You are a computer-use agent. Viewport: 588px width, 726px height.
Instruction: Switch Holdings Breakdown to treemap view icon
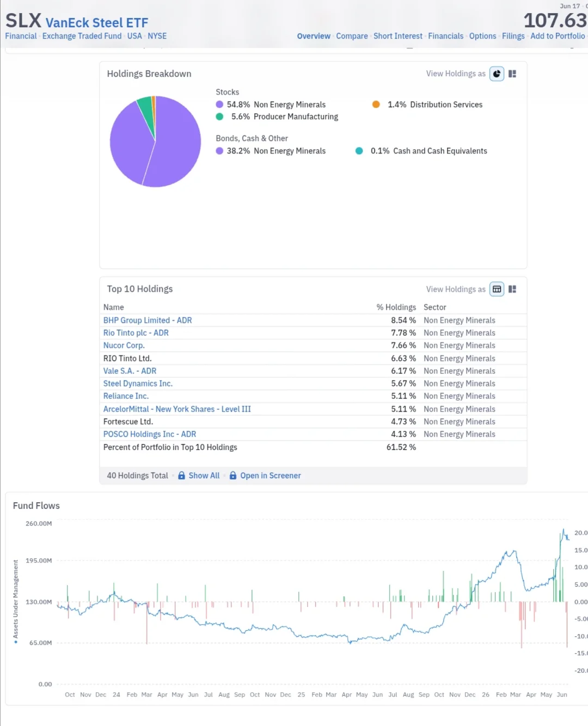[x=512, y=73]
